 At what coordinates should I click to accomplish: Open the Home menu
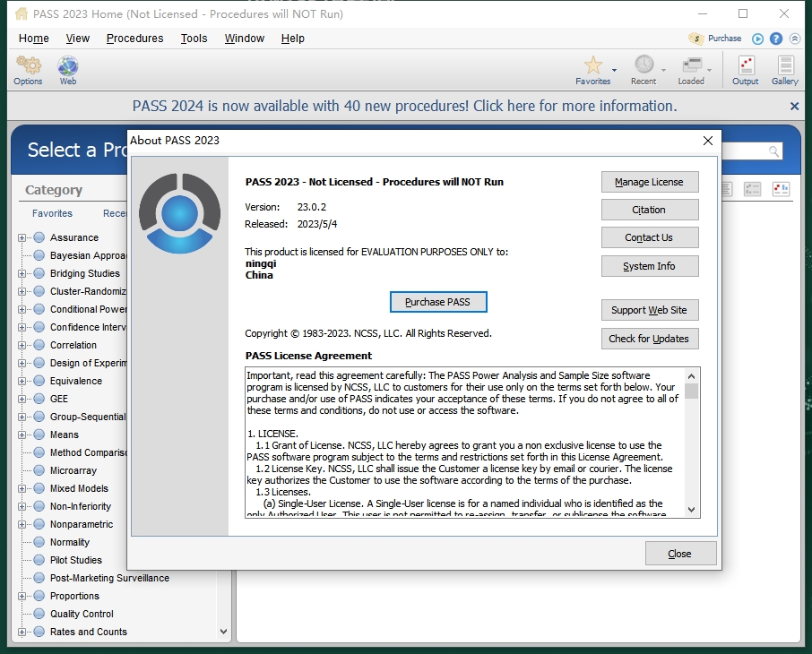click(x=34, y=39)
